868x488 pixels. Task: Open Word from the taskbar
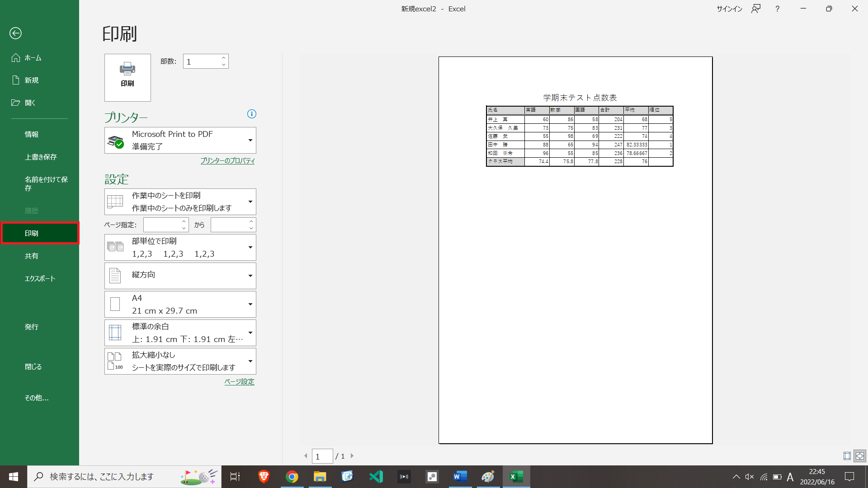point(460,477)
